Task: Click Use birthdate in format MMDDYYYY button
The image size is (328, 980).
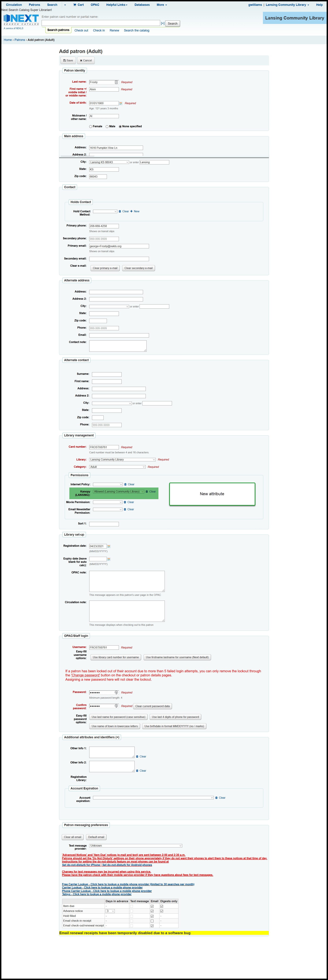Action: pos(174,726)
